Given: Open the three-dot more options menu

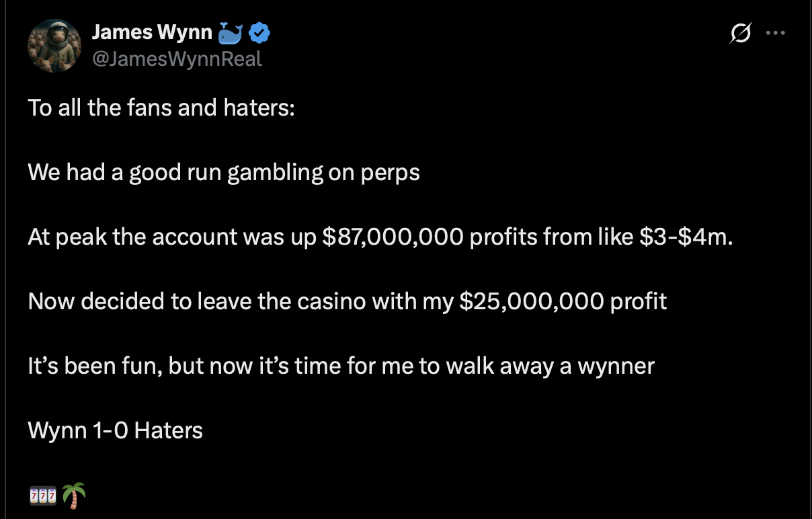Looking at the screenshot, I should tap(775, 33).
